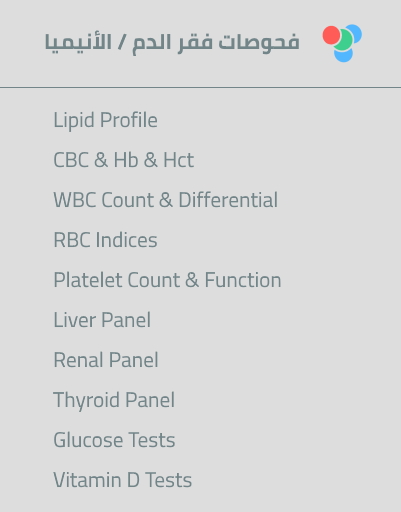Open Platelet Count & Function

[167, 280]
